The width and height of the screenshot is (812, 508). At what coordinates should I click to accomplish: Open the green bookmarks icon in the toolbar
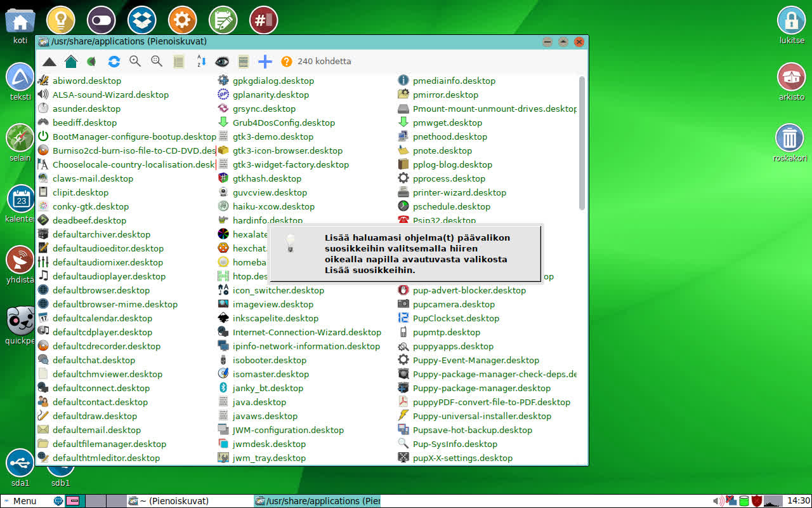[92, 62]
